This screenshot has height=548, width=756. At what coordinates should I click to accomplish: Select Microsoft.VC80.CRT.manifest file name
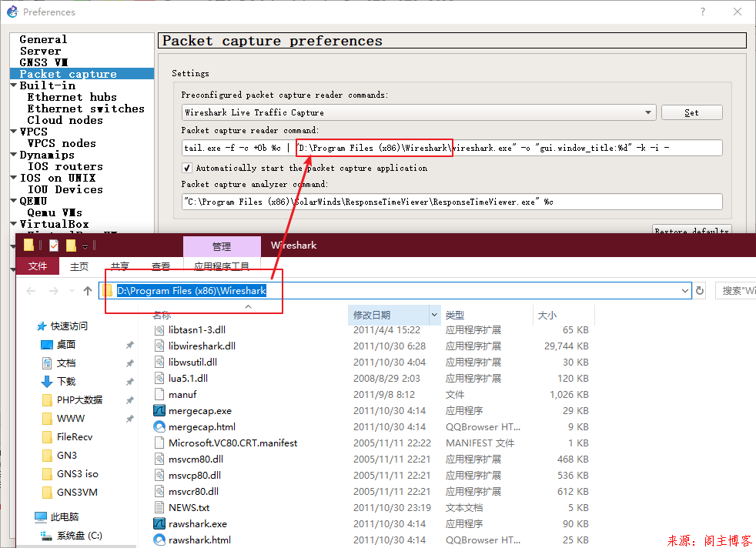232,443
